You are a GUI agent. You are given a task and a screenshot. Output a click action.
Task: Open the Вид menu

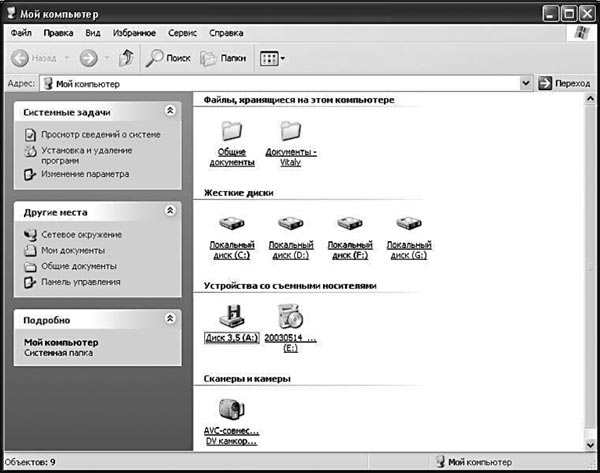[93, 33]
